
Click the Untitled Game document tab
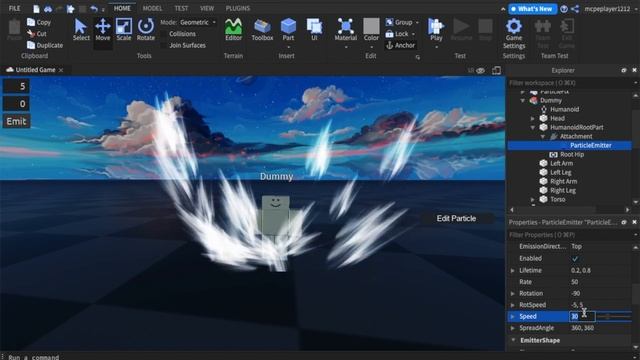pos(35,70)
